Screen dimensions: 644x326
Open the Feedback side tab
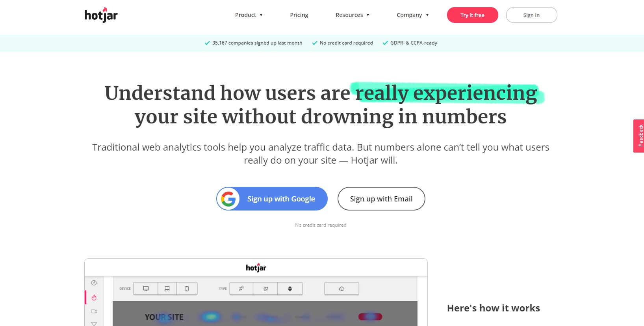click(x=639, y=136)
